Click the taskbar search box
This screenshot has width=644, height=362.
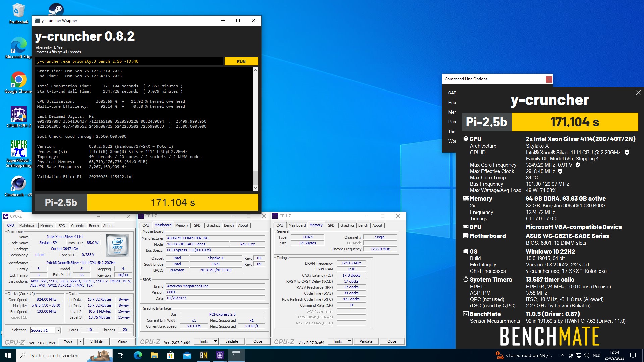point(64,355)
